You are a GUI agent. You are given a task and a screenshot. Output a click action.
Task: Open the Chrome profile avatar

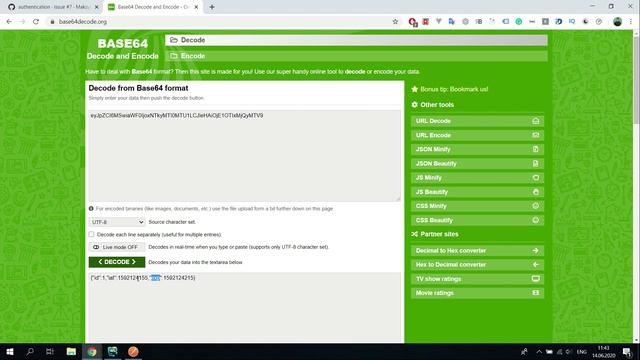point(617,22)
